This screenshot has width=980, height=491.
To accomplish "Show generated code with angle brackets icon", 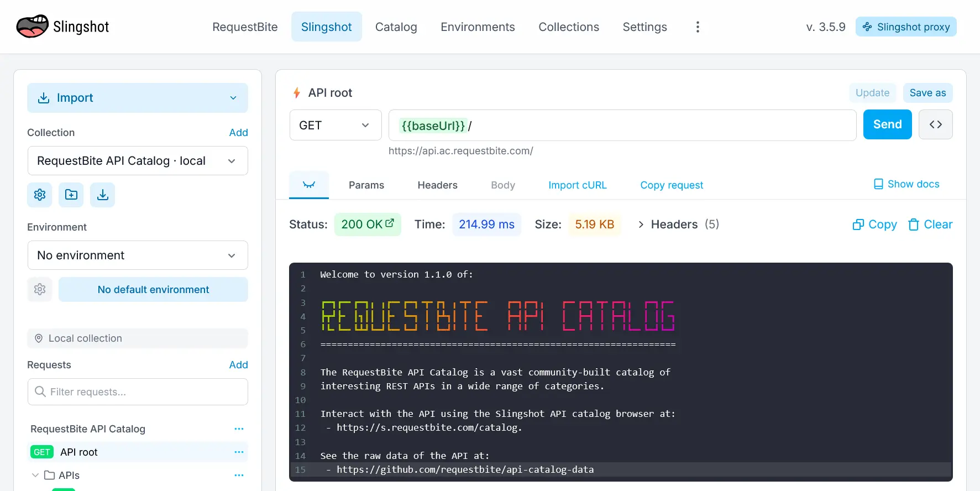I will point(935,124).
